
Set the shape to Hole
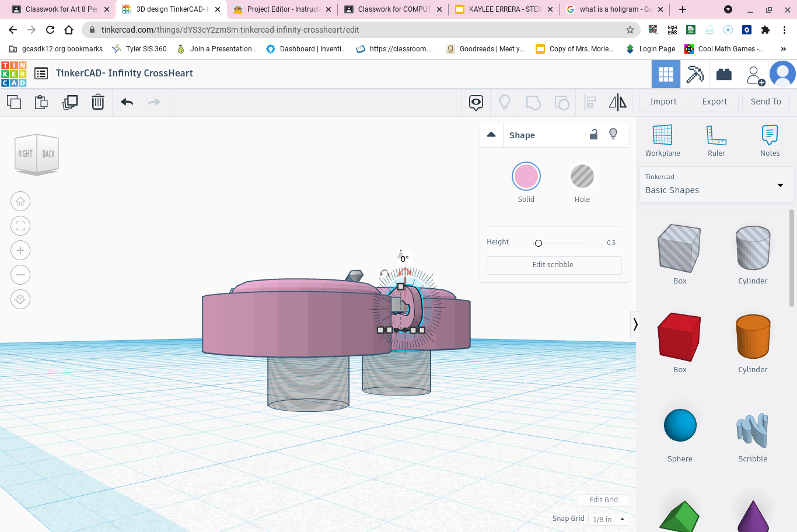click(x=582, y=177)
